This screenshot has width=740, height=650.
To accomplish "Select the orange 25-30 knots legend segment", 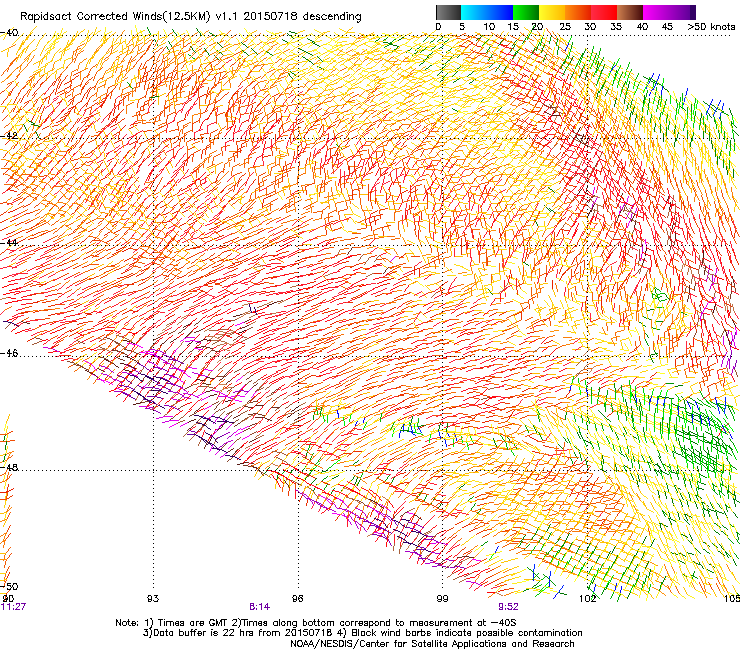I will (x=578, y=12).
